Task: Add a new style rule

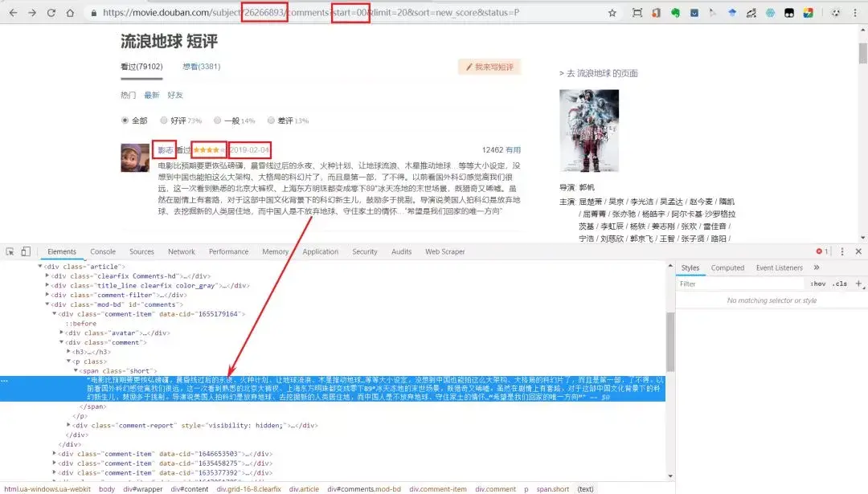Action: (858, 284)
